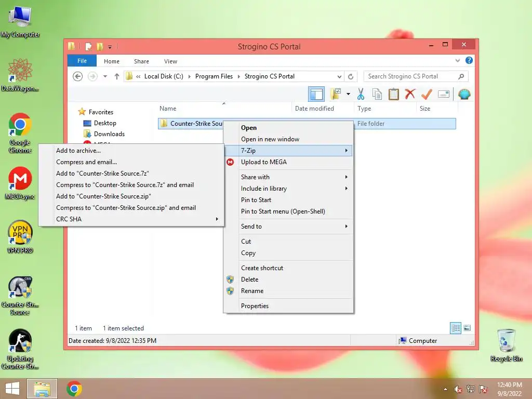
Task: Expand the Send to submenu
Action: coord(288,227)
